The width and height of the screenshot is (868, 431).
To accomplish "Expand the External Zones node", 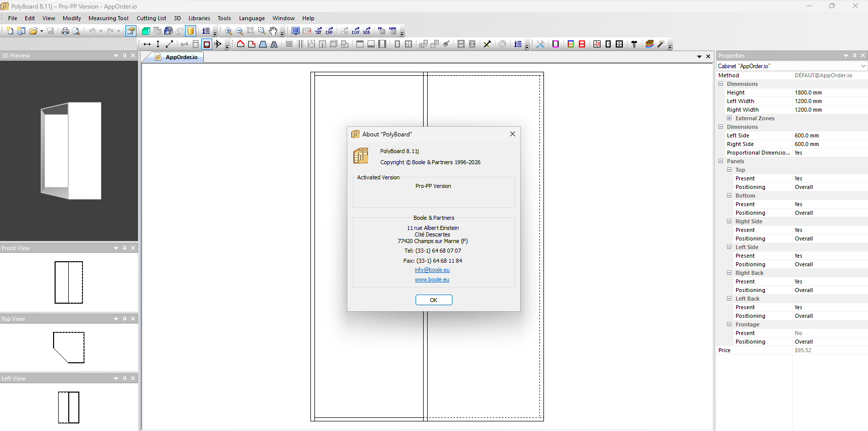I will click(729, 118).
